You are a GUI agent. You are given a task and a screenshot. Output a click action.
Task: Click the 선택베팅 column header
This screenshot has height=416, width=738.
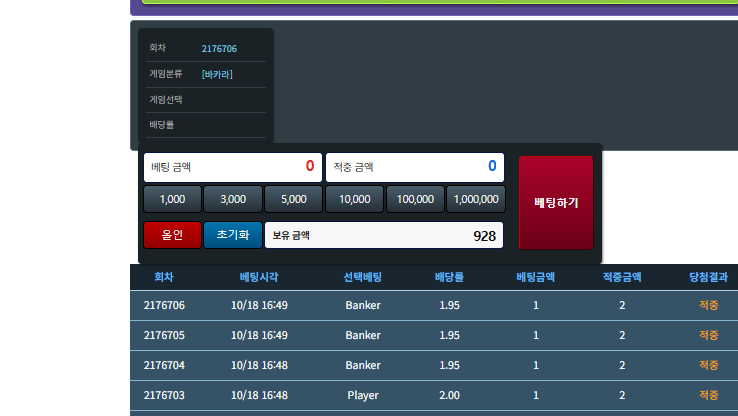point(362,277)
